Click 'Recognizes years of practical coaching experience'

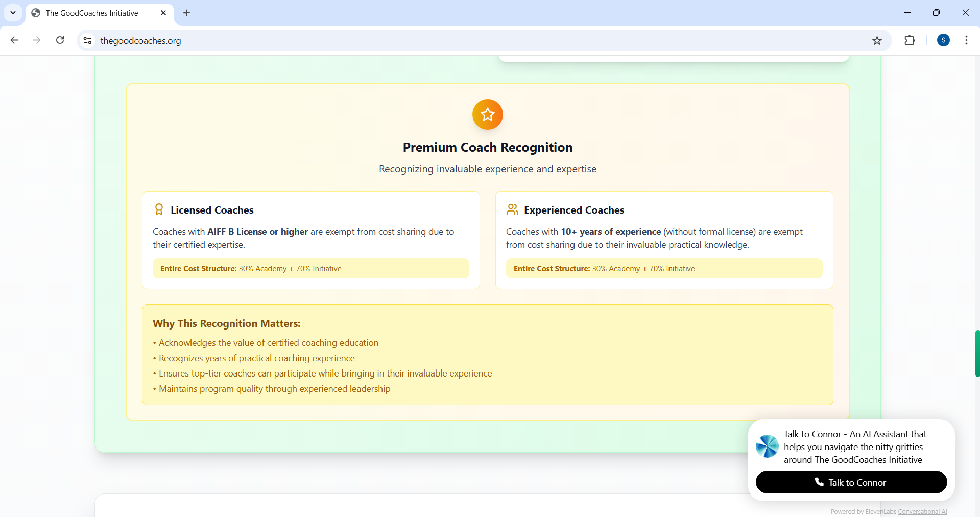(x=256, y=358)
